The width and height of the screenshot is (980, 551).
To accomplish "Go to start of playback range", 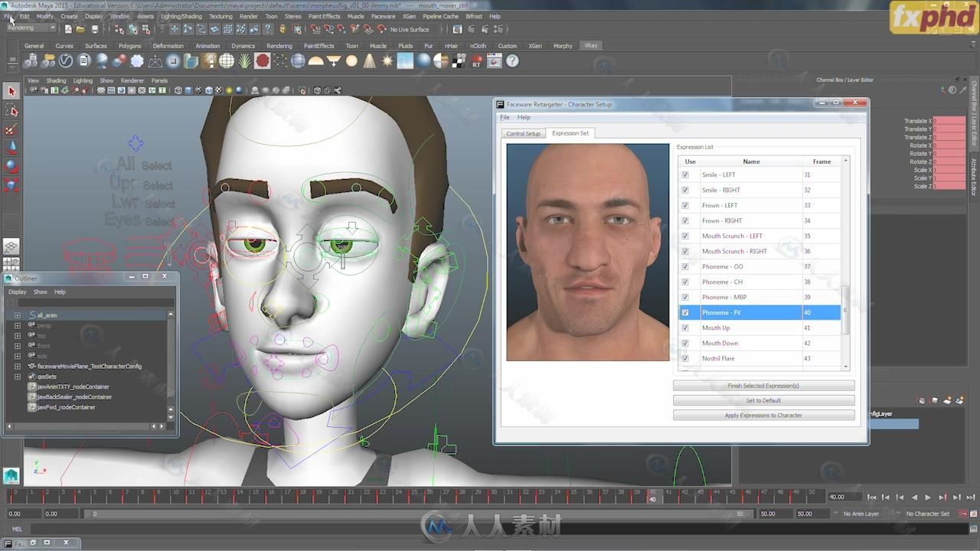I will pyautogui.click(x=872, y=497).
